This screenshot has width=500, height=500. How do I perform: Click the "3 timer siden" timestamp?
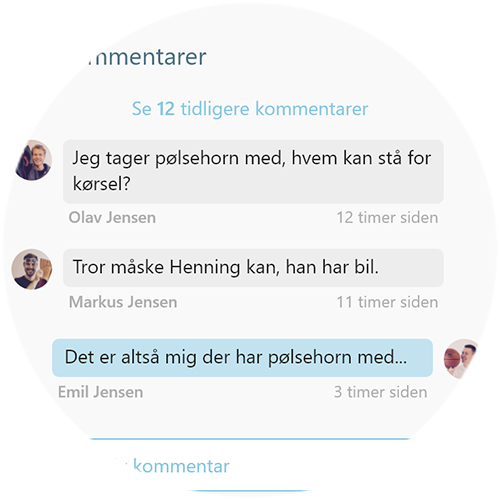click(x=381, y=392)
